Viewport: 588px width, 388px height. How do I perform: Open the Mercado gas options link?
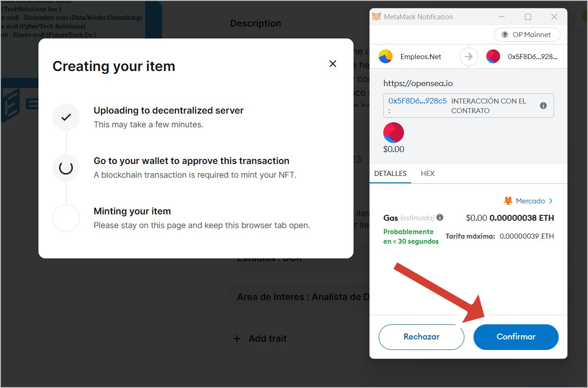[530, 201]
